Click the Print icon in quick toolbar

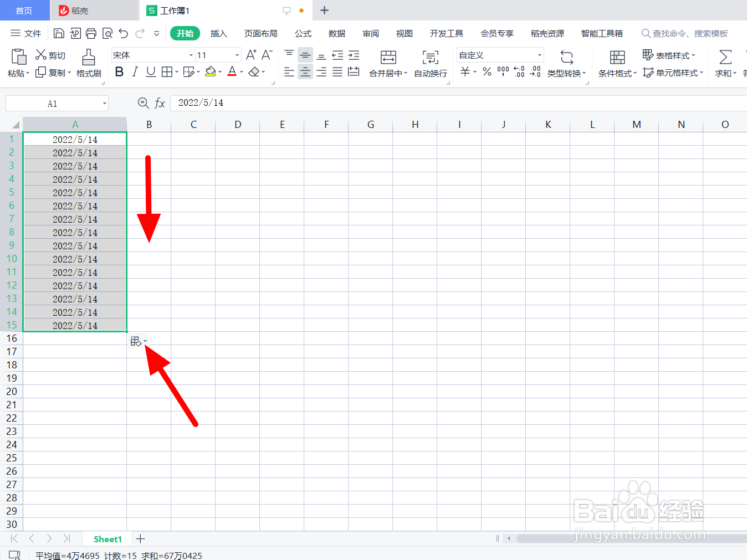click(x=91, y=33)
